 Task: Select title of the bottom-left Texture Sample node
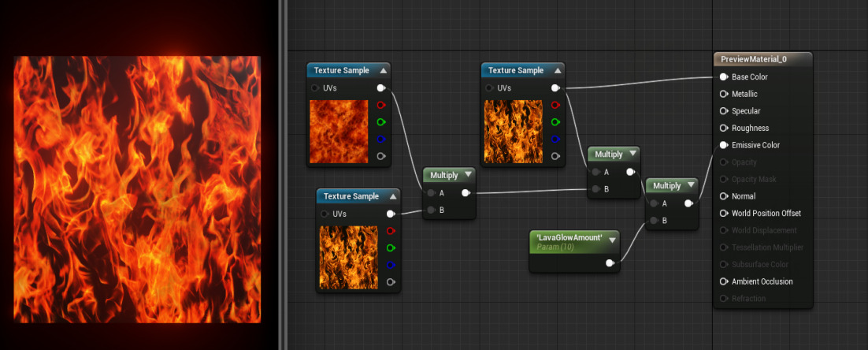point(351,196)
